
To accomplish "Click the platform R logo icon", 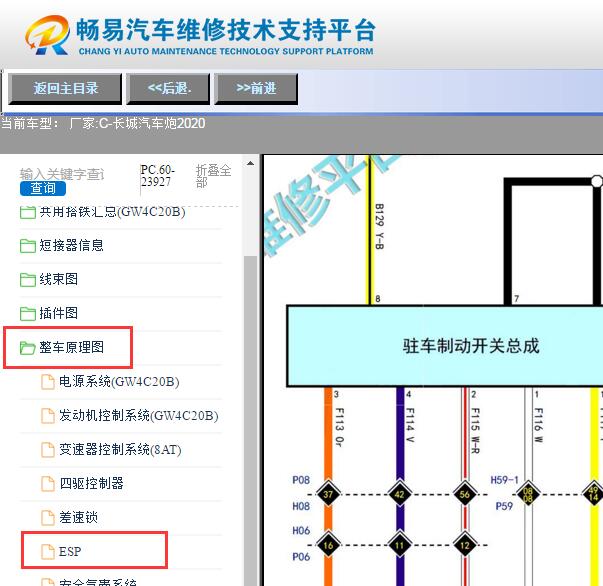I will pos(48,35).
